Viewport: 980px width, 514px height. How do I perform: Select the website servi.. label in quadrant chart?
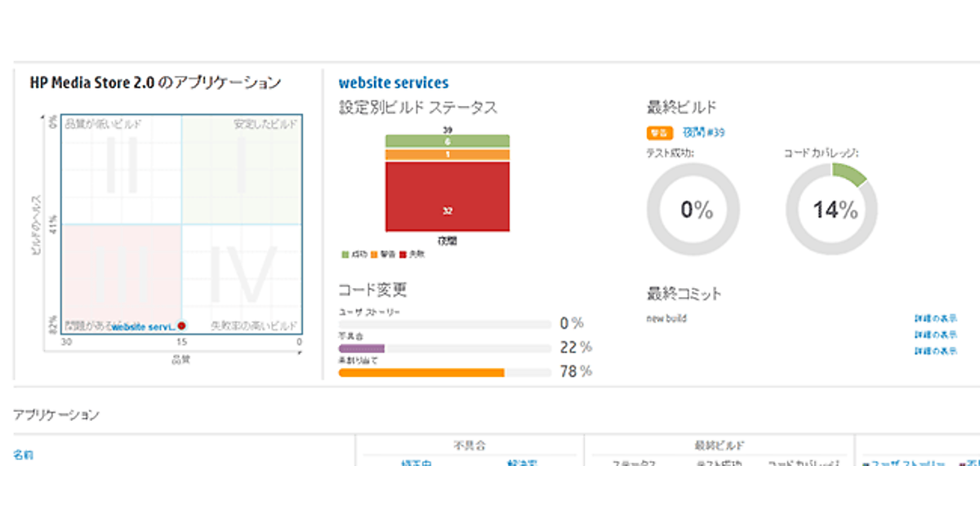point(144,326)
